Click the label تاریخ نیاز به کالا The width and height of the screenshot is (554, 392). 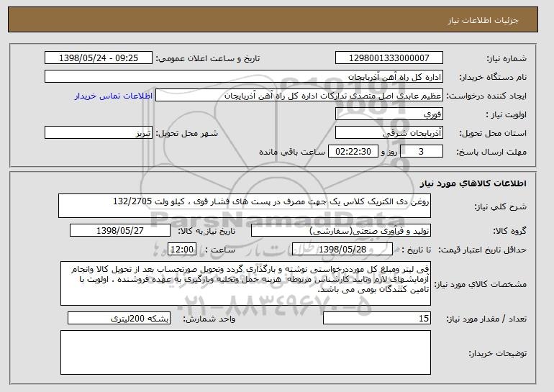coord(206,232)
